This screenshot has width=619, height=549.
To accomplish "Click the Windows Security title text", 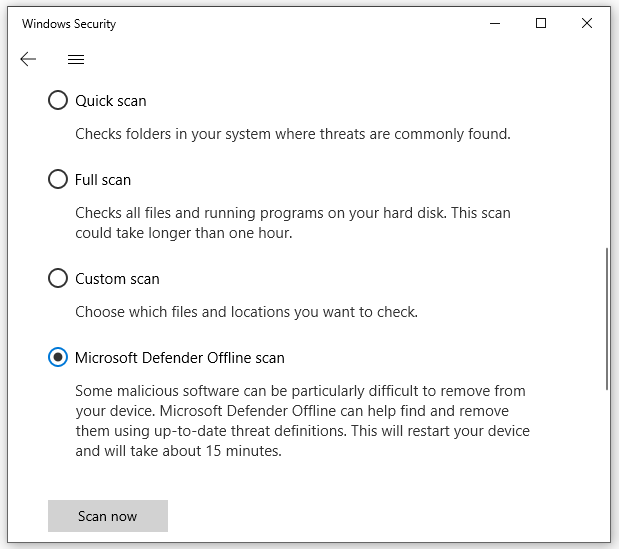I will (x=69, y=24).
